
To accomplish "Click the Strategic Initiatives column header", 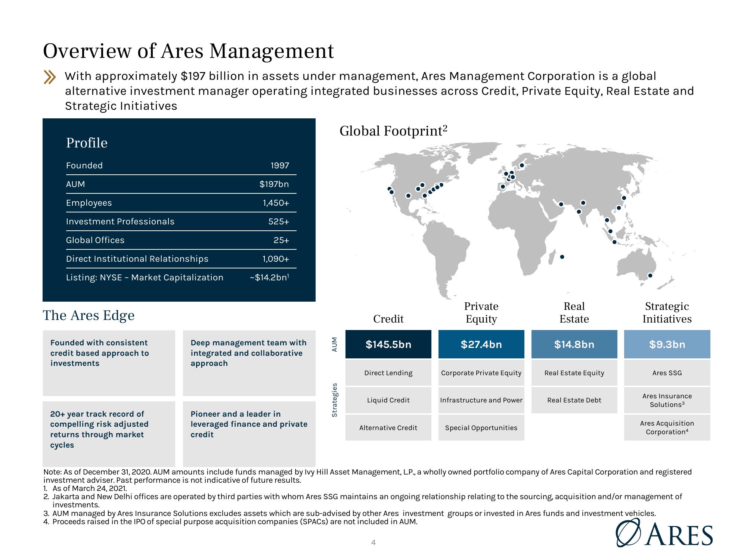I will tap(667, 312).
